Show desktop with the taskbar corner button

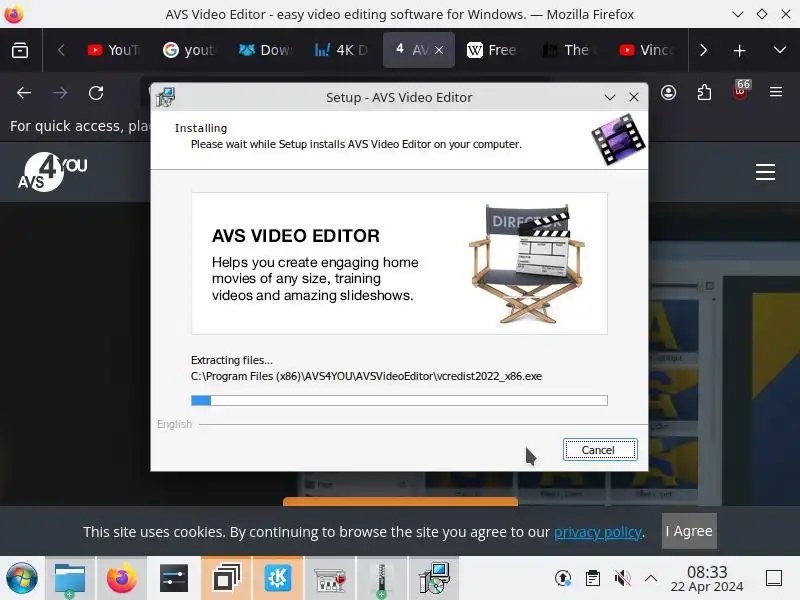(x=774, y=578)
